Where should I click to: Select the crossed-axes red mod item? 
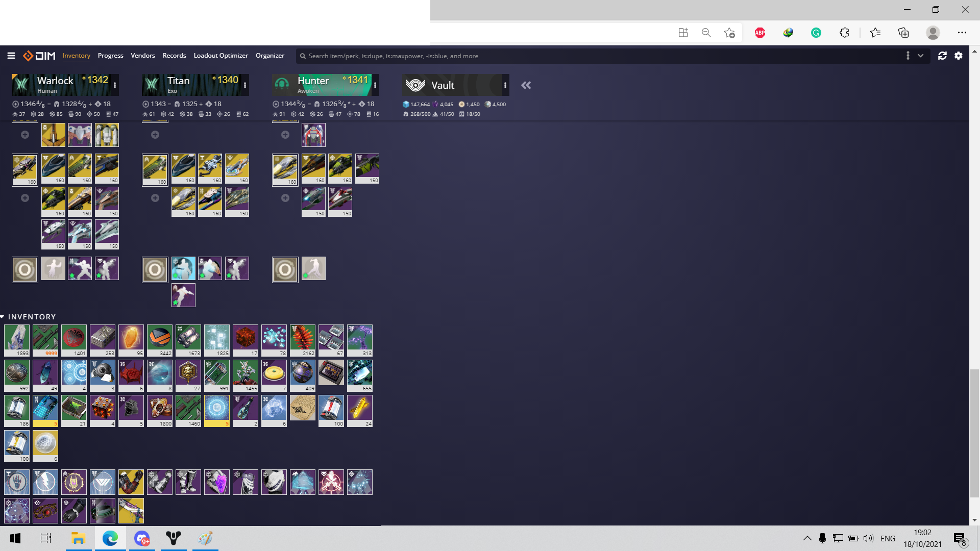331,482
